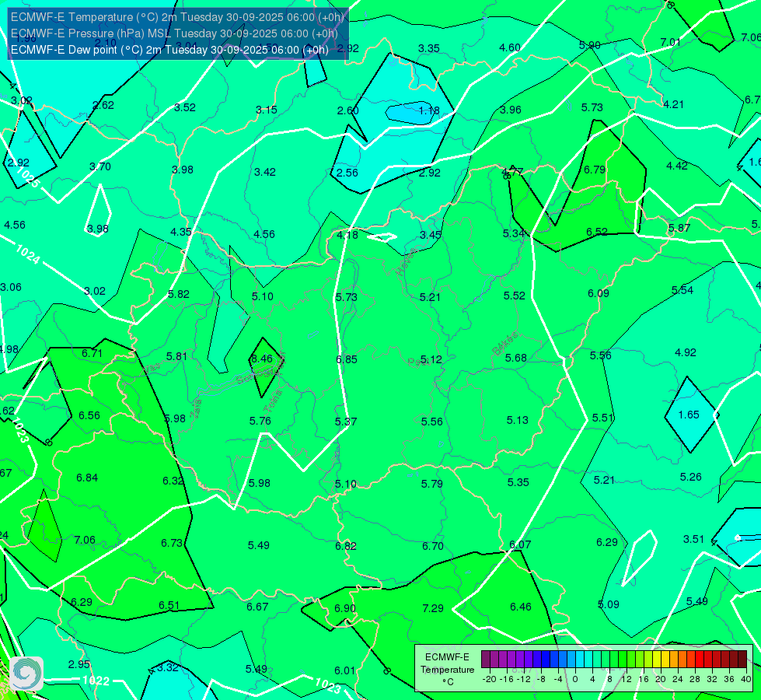Screen dimensions: 761x700
Task: Click the 7.06 temperature value
Action: [x=85, y=541]
